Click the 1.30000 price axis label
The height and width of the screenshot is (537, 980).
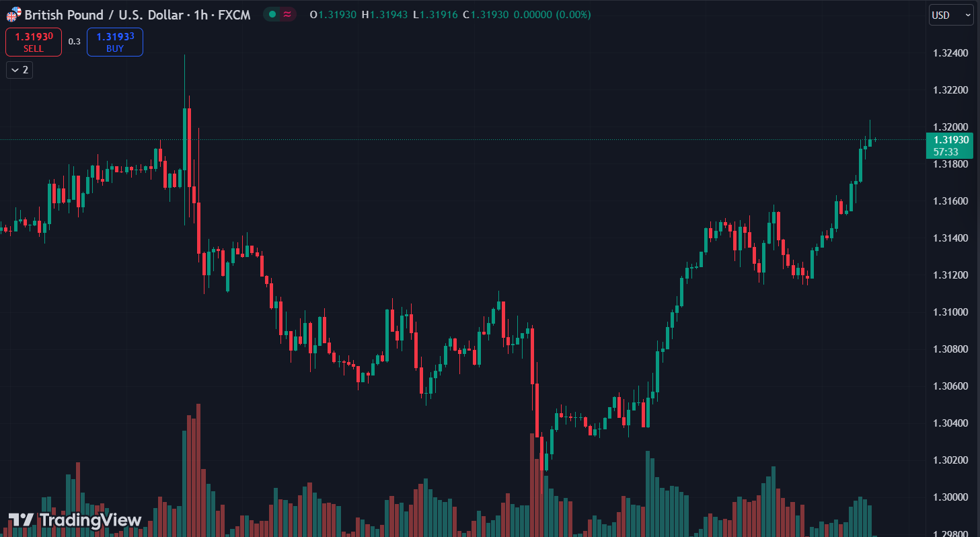(951, 497)
